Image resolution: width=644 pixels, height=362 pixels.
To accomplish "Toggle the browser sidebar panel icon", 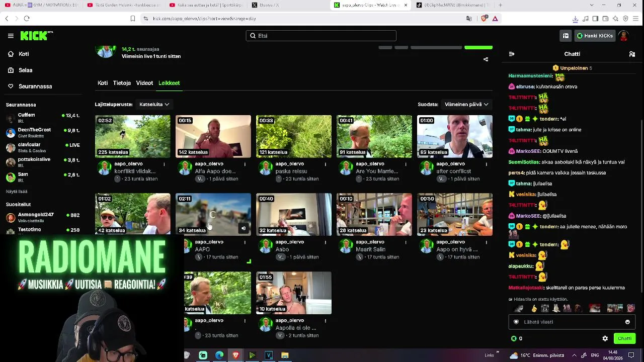I will coord(595,19).
